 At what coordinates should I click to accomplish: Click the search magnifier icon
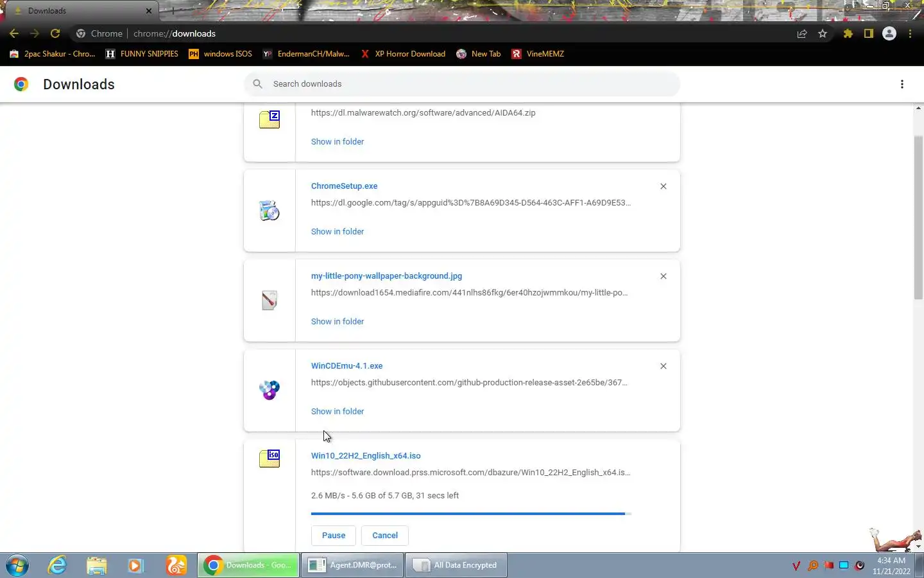(x=258, y=84)
